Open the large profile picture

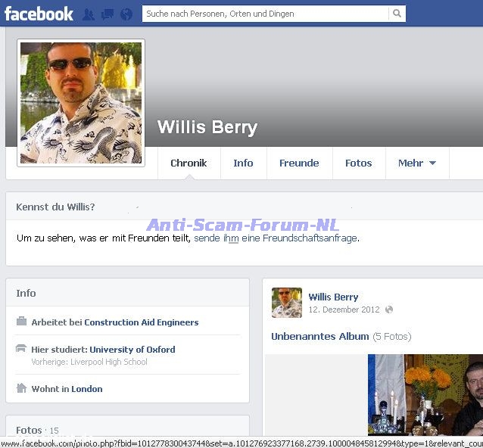tap(81, 103)
